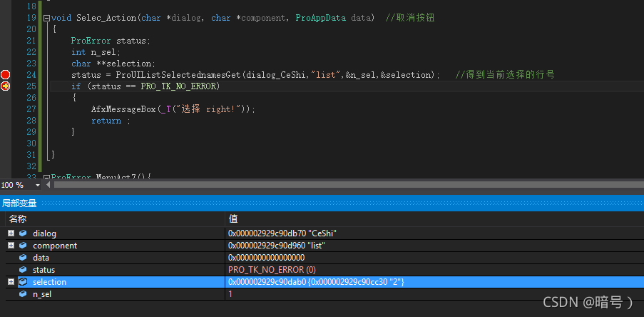
Task: Click the n_sel variable cube icon
Action: 23,294
